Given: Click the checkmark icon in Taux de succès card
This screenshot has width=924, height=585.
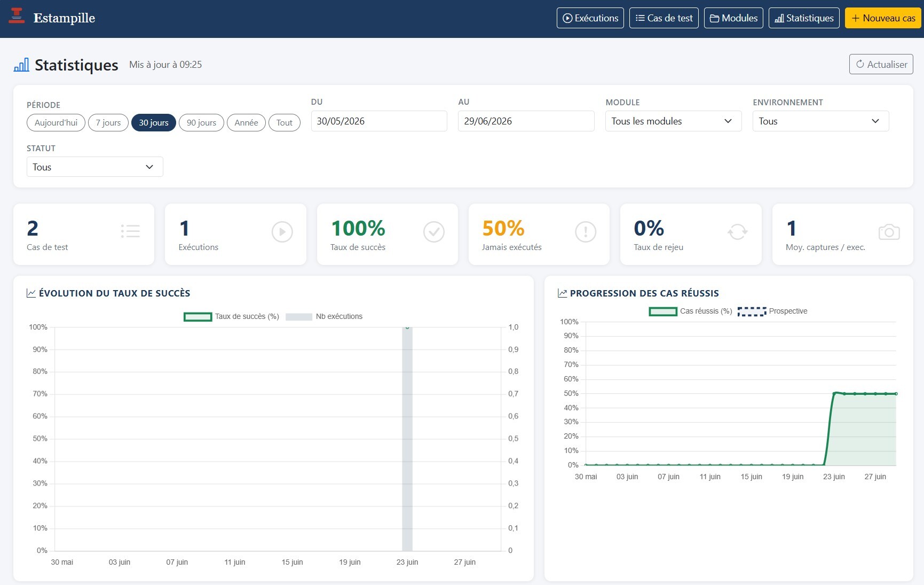Looking at the screenshot, I should pos(434,232).
